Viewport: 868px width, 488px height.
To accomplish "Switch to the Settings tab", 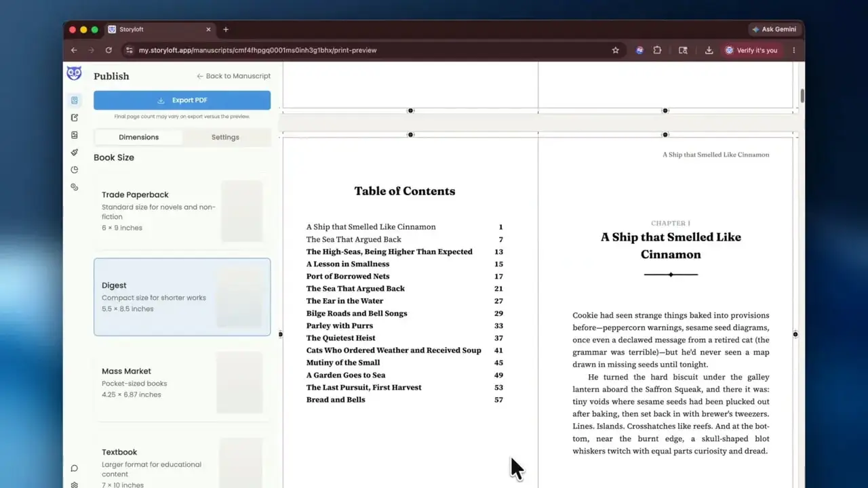I will click(x=225, y=137).
